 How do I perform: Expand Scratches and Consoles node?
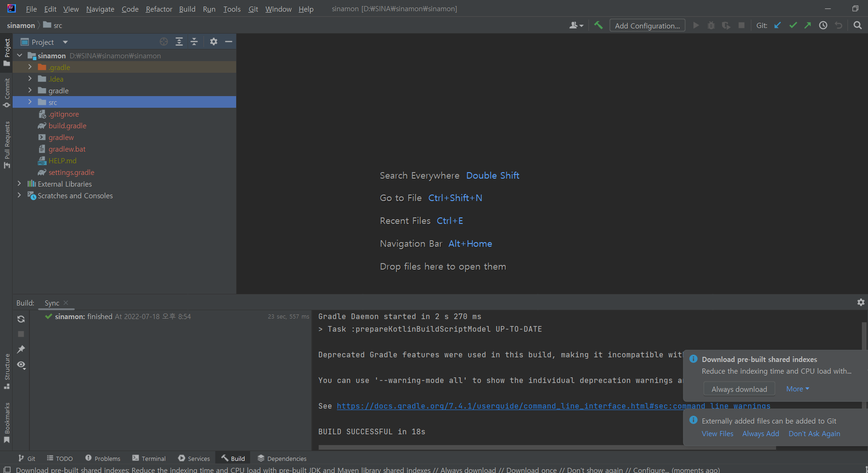19,195
